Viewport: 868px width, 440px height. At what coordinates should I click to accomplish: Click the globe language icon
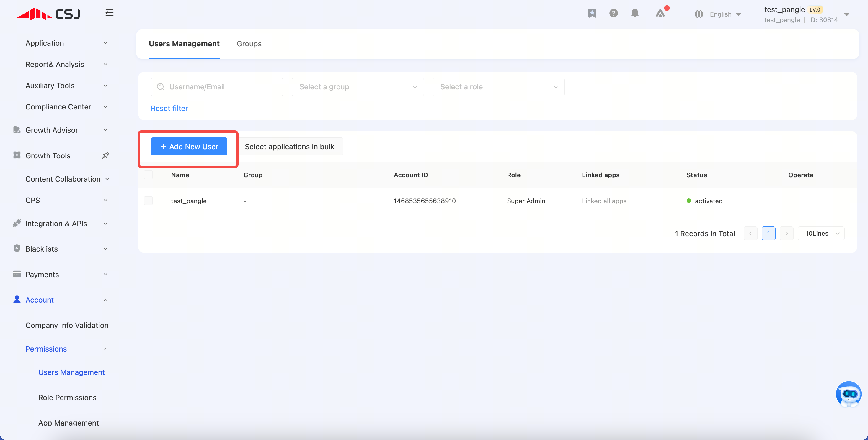coord(699,14)
